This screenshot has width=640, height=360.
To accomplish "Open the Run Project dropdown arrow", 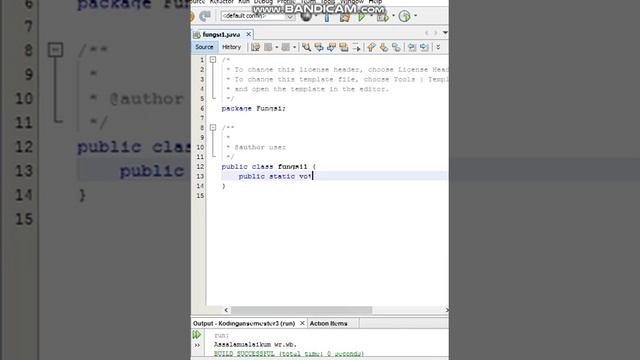I will [x=371, y=16].
